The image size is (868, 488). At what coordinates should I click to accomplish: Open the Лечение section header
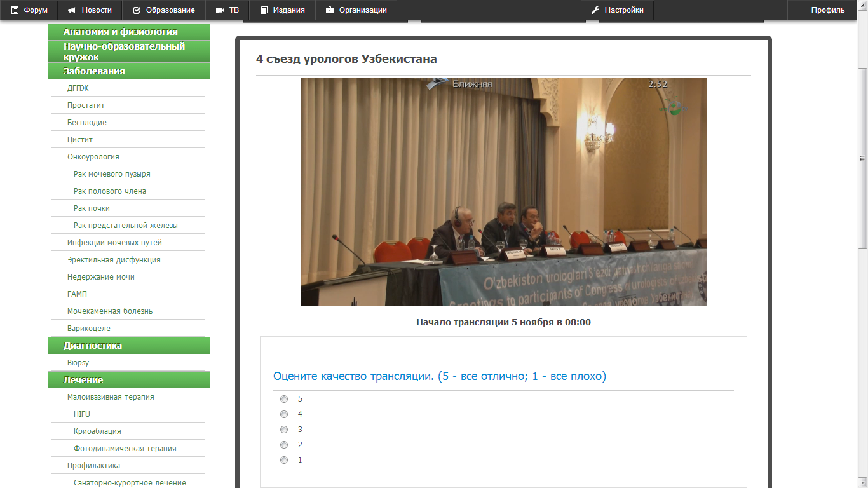click(x=128, y=380)
